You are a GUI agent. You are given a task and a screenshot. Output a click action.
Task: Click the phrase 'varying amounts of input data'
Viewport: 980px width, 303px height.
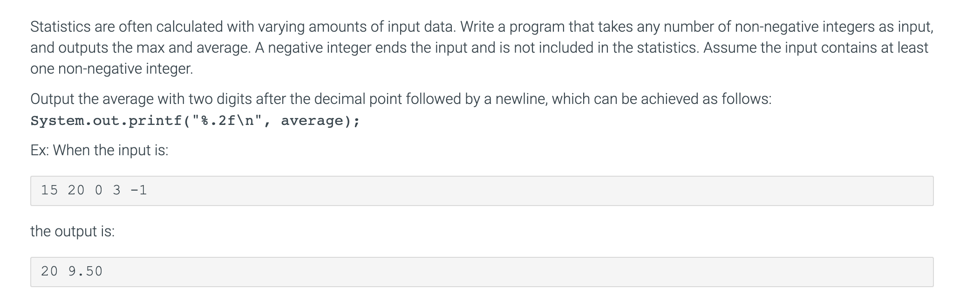358,27
